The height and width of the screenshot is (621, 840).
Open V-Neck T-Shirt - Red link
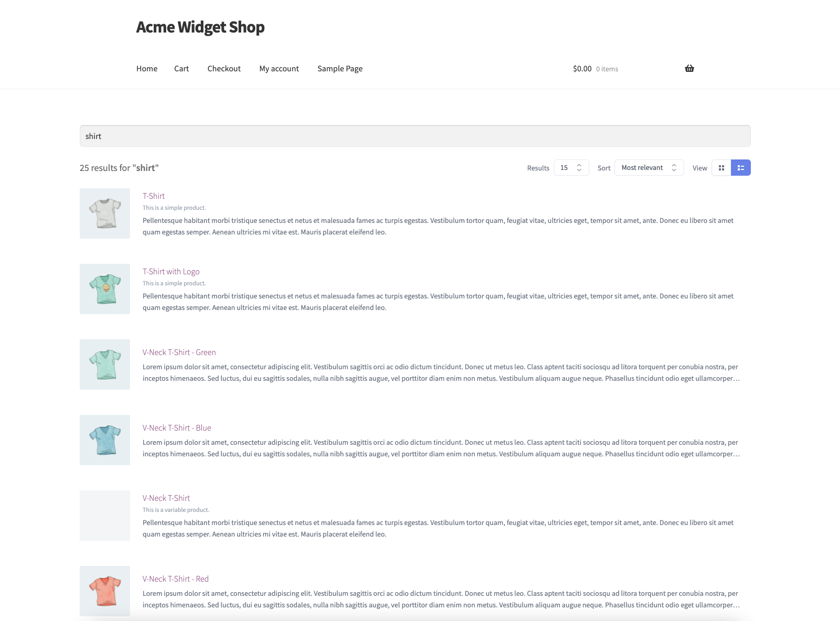pyautogui.click(x=176, y=579)
